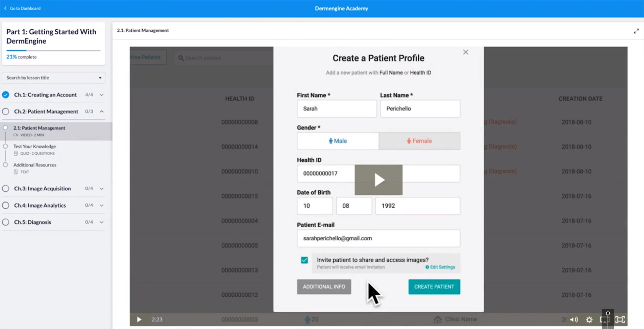This screenshot has height=329, width=644.
Task: Open the Search by lesson title dropdown
Action: click(53, 78)
